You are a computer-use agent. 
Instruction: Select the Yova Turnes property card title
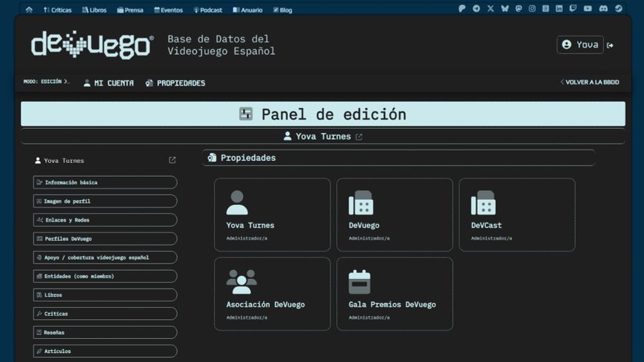pyautogui.click(x=250, y=225)
